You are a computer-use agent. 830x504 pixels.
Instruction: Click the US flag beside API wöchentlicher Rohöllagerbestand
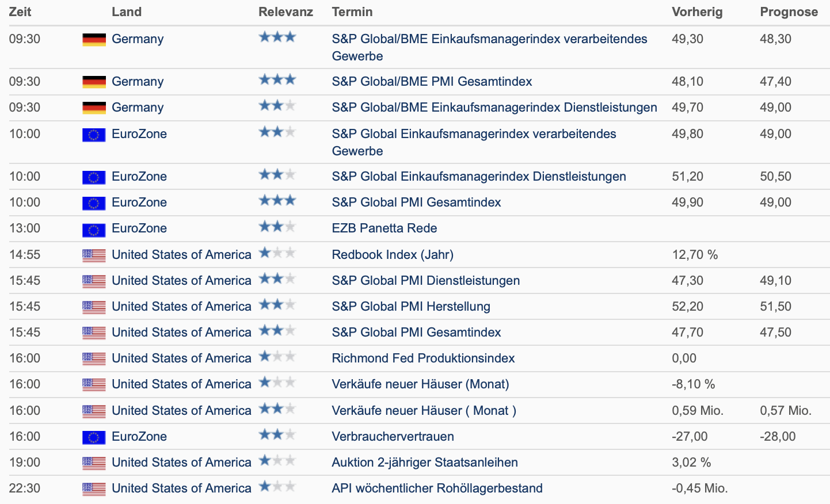click(94, 488)
